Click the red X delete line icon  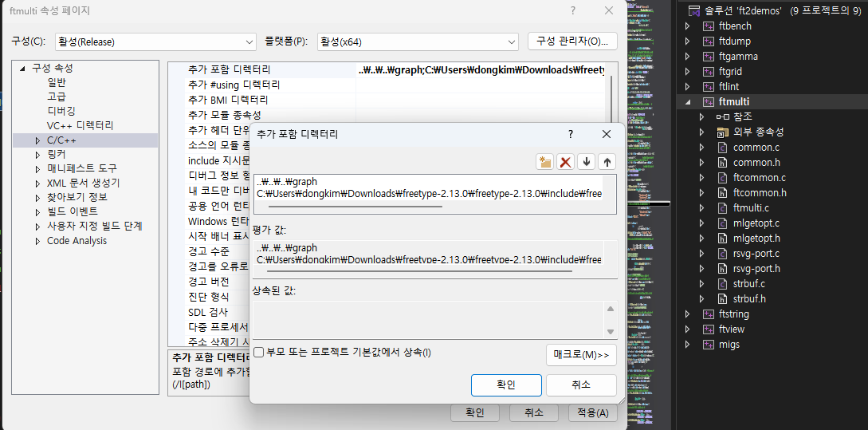pyautogui.click(x=565, y=162)
